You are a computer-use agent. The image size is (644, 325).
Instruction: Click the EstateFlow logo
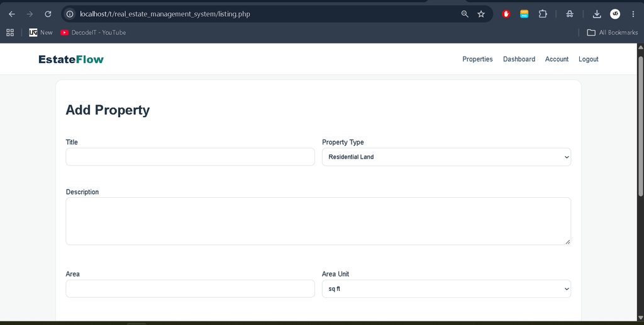71,59
